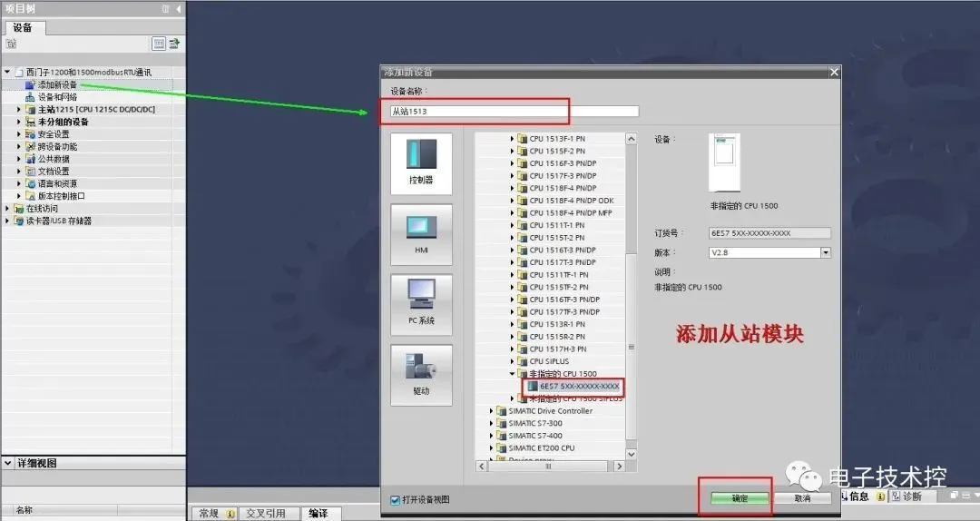Click the project tree green arrow toolbar icon
This screenshot has width=980, height=521.
tap(174, 44)
